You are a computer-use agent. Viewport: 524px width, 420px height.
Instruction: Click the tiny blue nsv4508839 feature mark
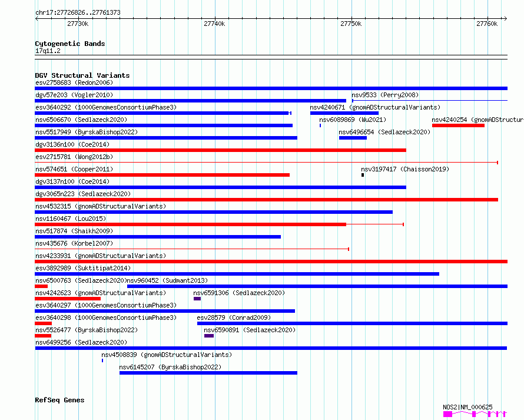[102, 361]
